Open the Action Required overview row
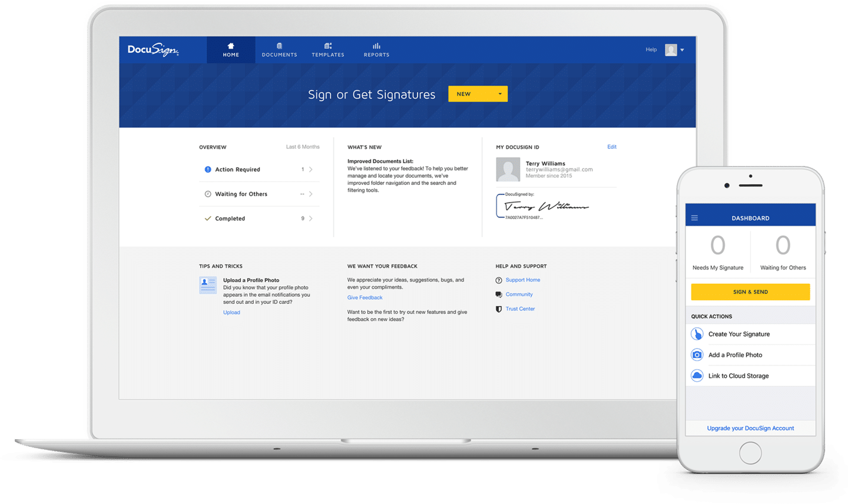Image resolution: width=848 pixels, height=504 pixels. click(x=259, y=170)
